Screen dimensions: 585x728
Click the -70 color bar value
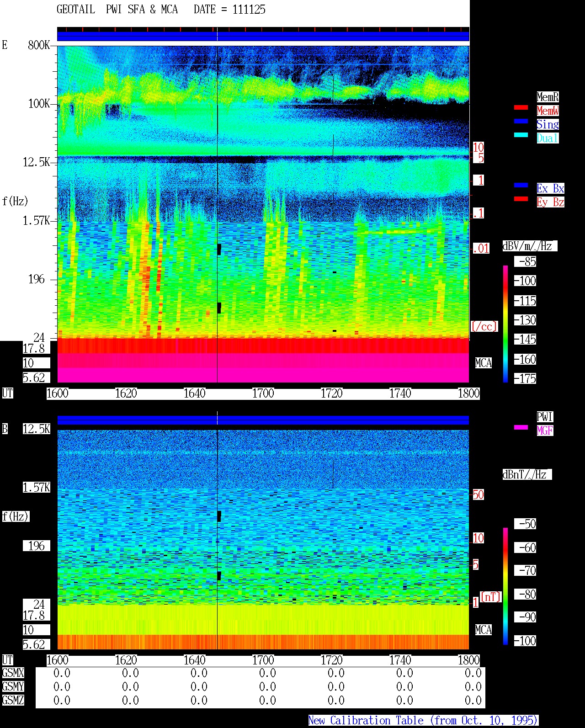click(x=525, y=570)
